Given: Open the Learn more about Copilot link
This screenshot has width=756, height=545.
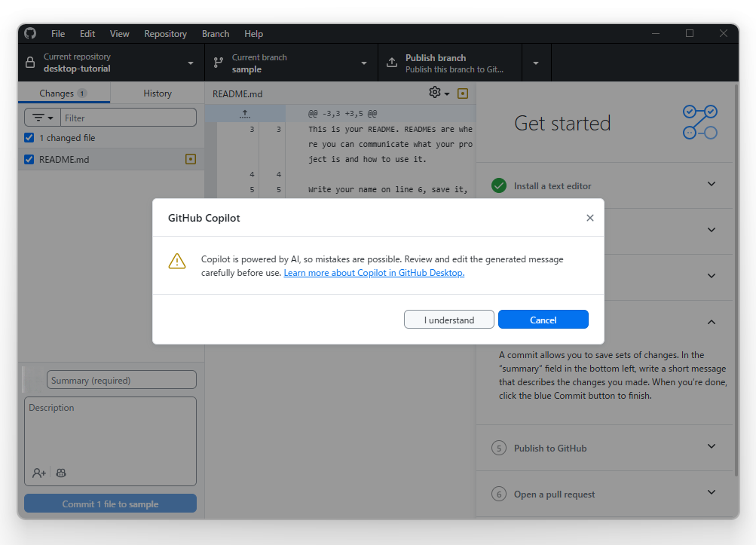Looking at the screenshot, I should tap(373, 272).
